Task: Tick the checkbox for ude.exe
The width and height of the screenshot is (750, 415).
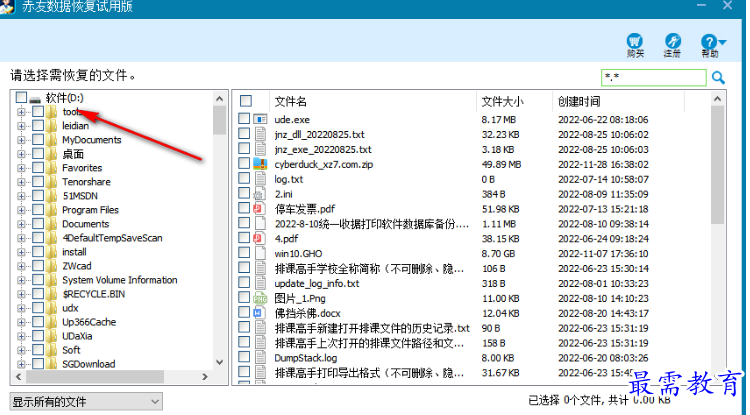Action: coord(244,119)
